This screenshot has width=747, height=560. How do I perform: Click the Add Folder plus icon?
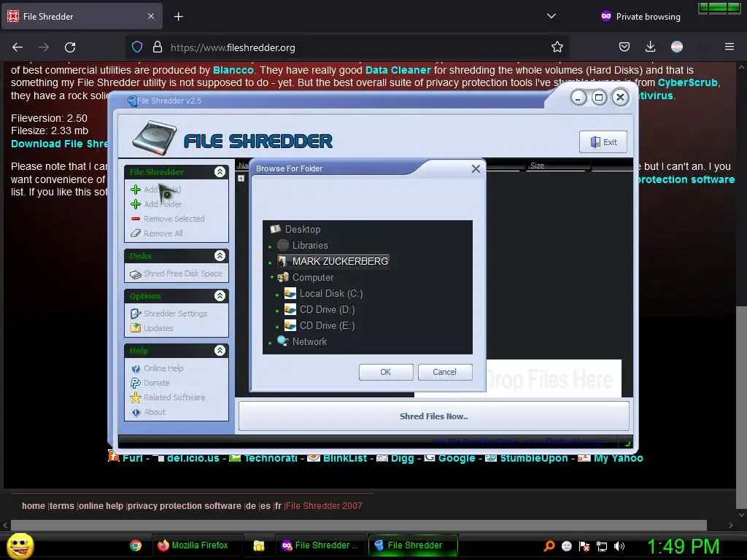point(136,204)
